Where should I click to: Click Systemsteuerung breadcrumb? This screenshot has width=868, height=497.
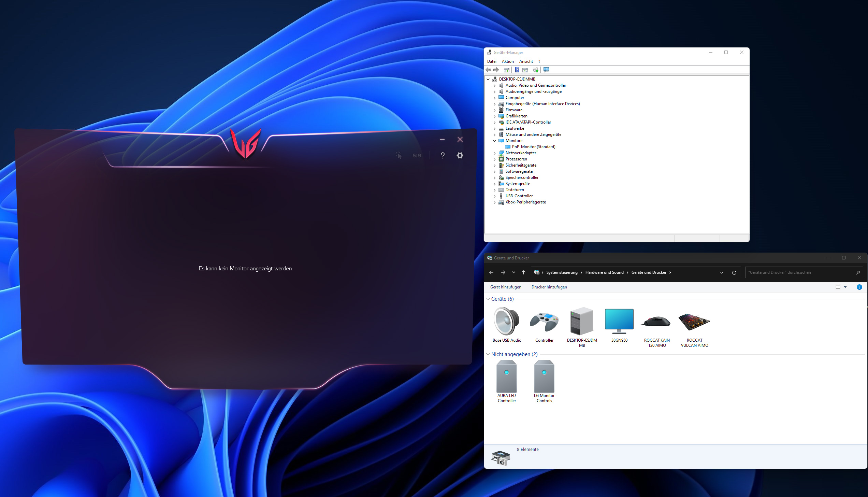[x=562, y=272]
